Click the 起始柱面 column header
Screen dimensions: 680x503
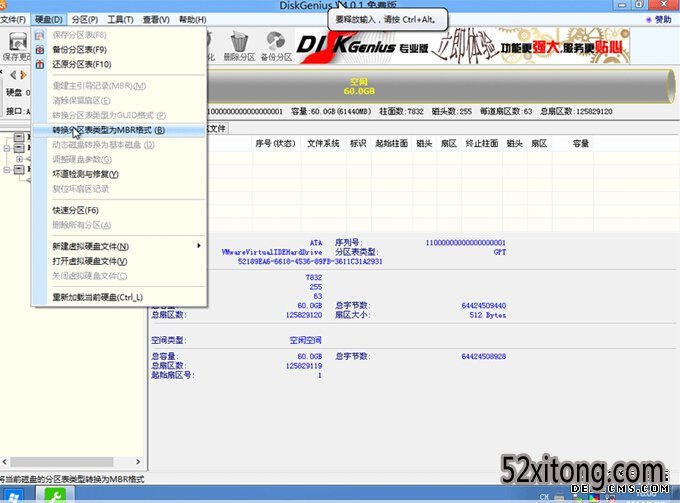[x=392, y=144]
